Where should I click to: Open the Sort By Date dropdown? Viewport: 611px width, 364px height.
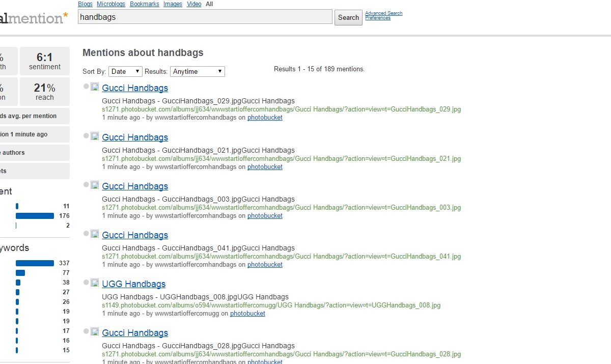click(125, 71)
